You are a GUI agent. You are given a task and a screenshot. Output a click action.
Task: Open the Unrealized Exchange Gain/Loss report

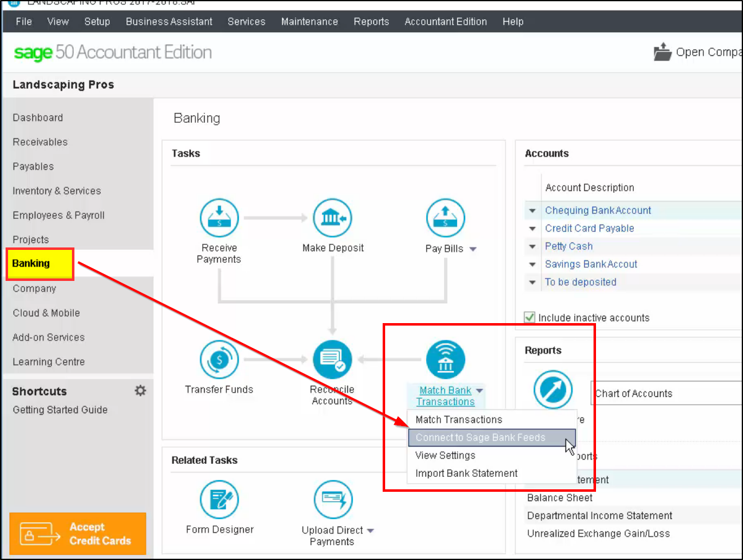tap(598, 533)
